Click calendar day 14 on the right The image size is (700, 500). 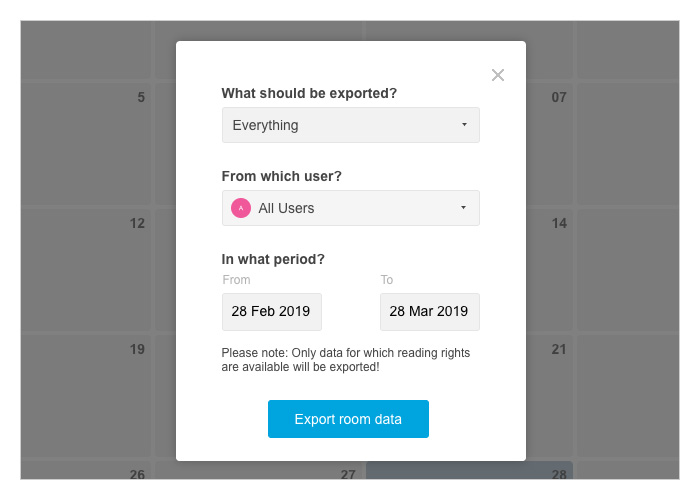pos(559,223)
